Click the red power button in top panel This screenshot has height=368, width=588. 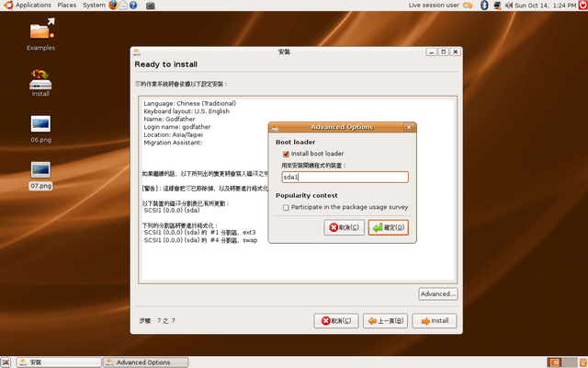(582, 6)
